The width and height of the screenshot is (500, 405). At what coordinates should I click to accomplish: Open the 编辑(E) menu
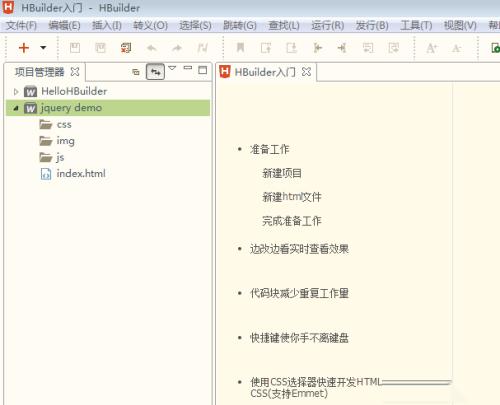pyautogui.click(x=64, y=25)
